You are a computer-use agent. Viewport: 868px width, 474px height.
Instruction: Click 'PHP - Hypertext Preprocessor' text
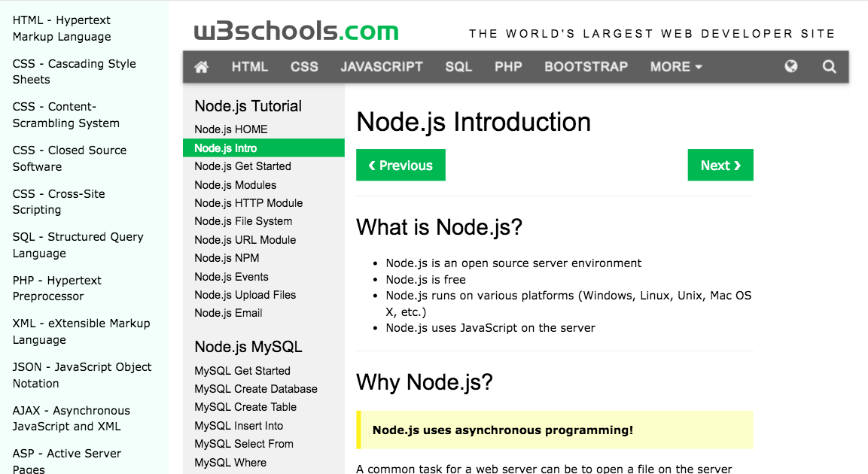pos(56,288)
